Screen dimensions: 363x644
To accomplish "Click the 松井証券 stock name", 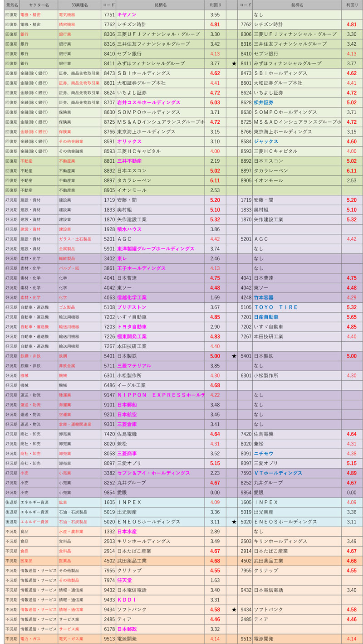I will coord(264,102).
